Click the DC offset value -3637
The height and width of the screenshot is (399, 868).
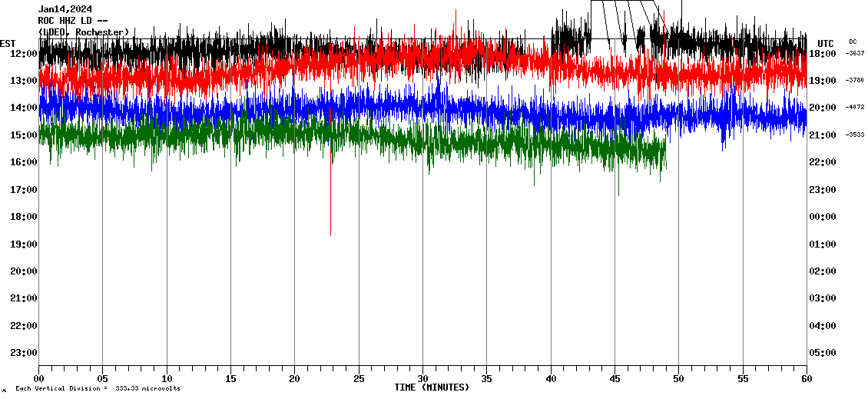coord(855,53)
